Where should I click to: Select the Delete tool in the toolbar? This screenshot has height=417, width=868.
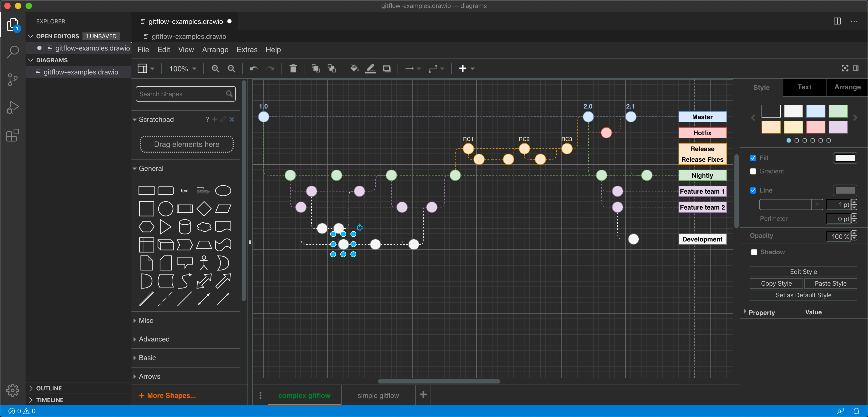click(293, 68)
